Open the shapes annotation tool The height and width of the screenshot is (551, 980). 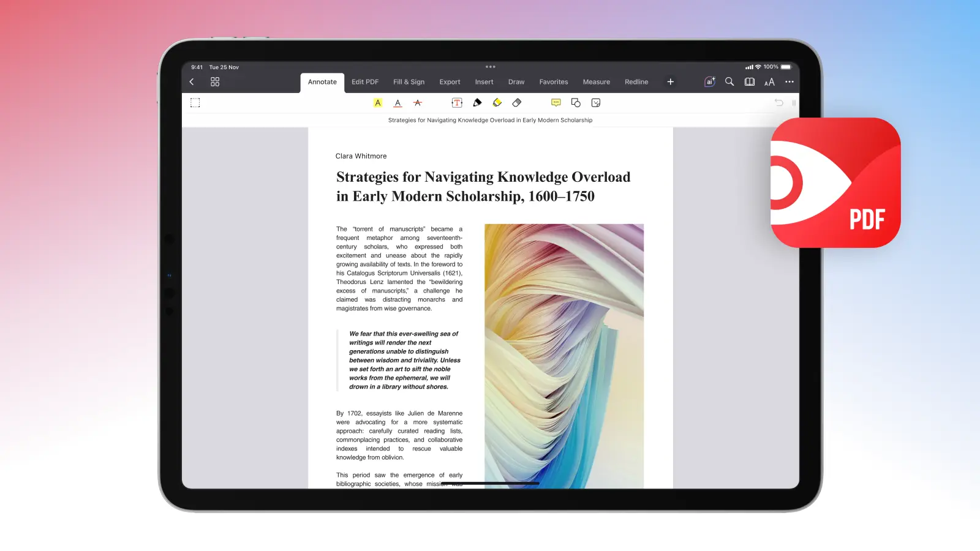click(x=576, y=103)
